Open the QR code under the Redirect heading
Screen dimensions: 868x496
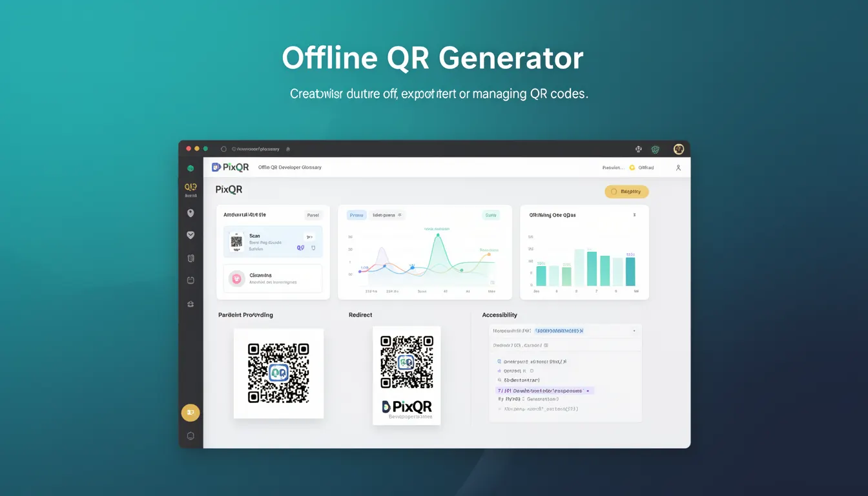pos(407,362)
